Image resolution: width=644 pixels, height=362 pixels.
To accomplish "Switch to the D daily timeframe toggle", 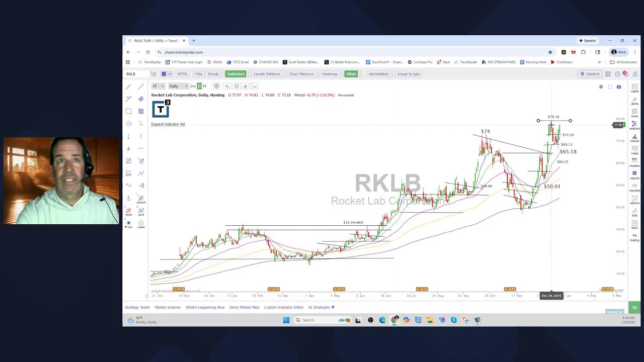I will [x=199, y=86].
